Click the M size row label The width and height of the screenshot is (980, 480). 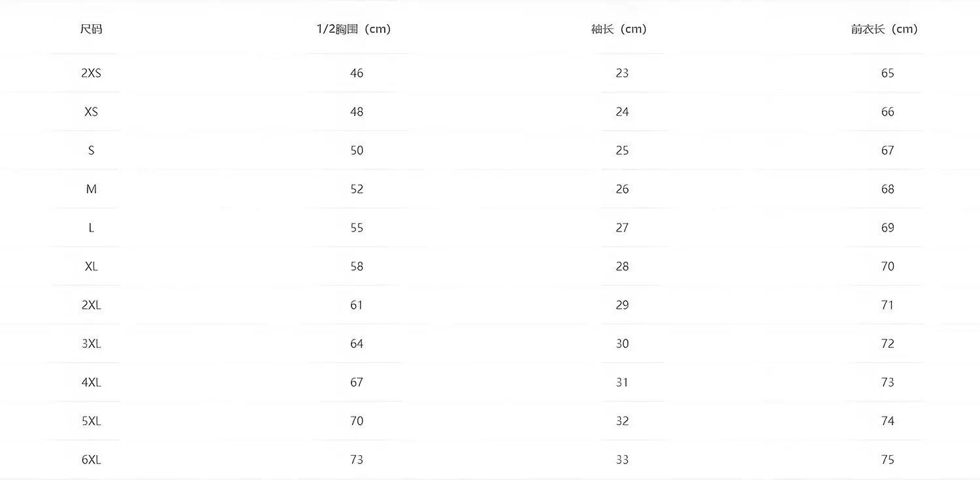(91, 189)
